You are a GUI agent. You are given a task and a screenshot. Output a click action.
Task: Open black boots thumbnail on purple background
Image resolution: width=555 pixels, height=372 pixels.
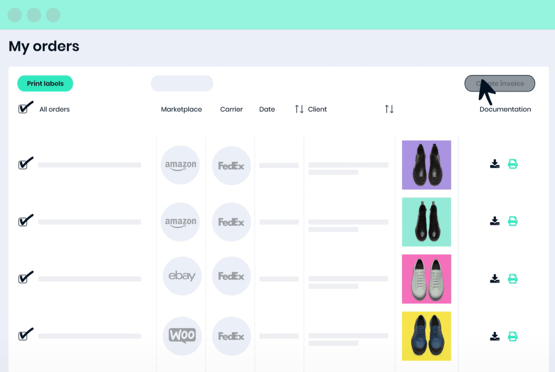426,165
